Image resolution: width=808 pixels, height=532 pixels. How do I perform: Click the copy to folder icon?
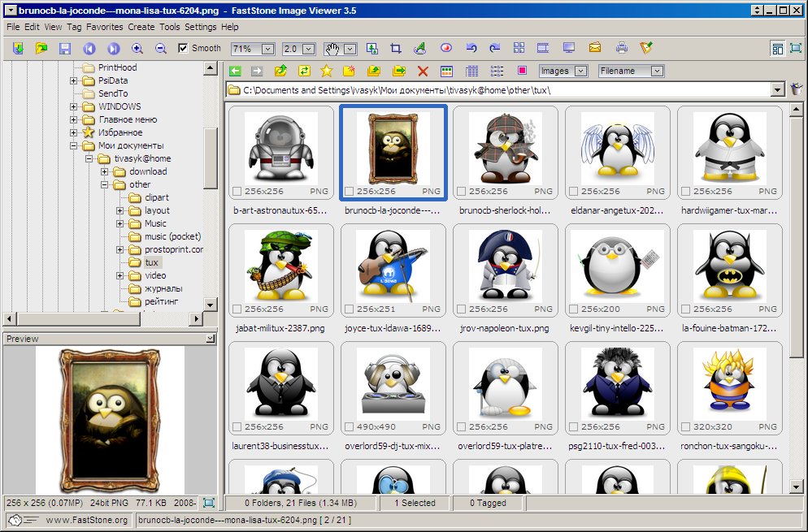pos(374,71)
